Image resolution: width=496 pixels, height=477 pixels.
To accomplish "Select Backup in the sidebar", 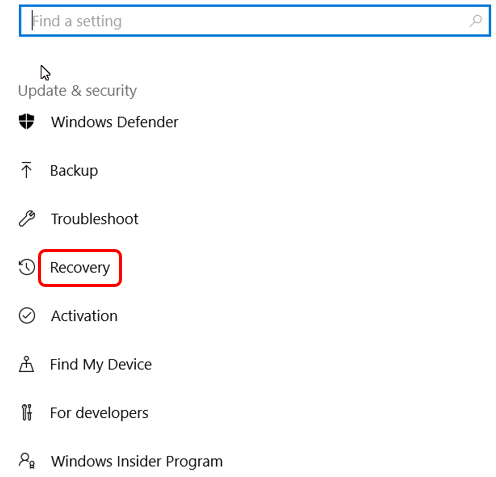I will (x=74, y=171).
